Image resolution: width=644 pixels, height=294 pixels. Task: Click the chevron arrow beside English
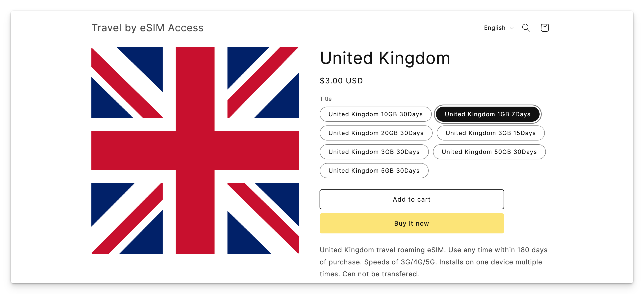(x=511, y=28)
